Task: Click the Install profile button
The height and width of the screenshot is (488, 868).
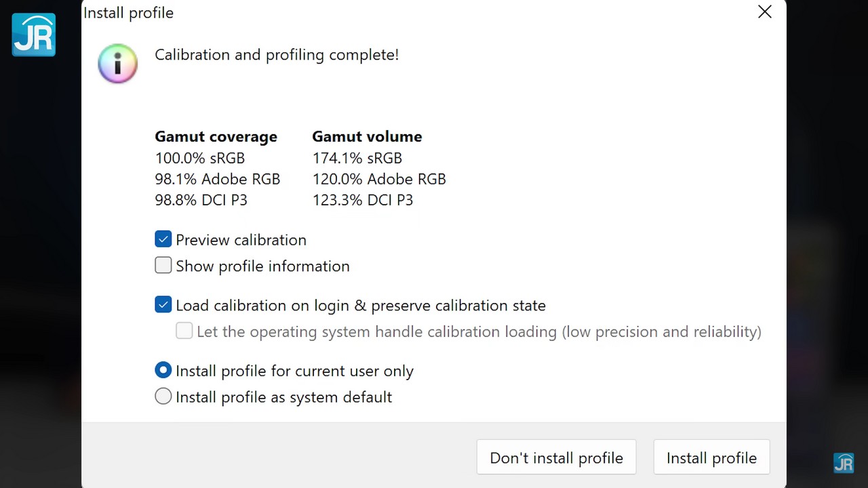Action: pos(711,457)
